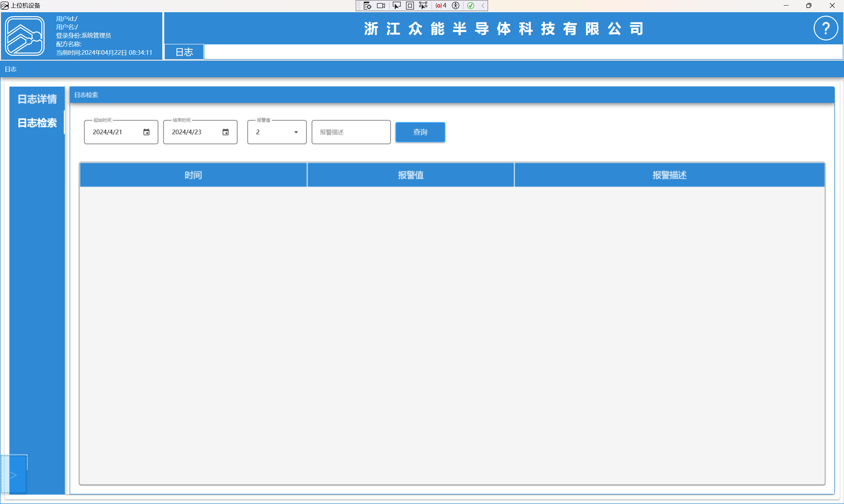Click the company name banner title
This screenshot has height=504, width=844.
(x=504, y=29)
